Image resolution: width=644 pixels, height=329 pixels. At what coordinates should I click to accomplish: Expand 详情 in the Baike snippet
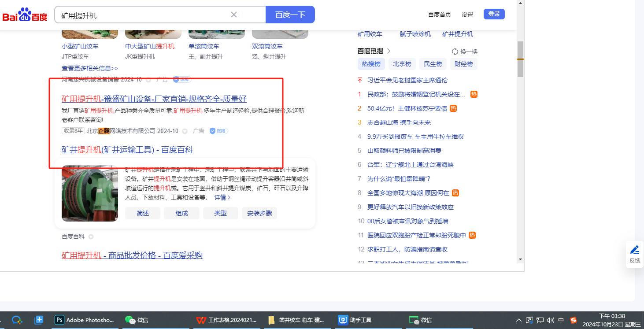(x=222, y=197)
